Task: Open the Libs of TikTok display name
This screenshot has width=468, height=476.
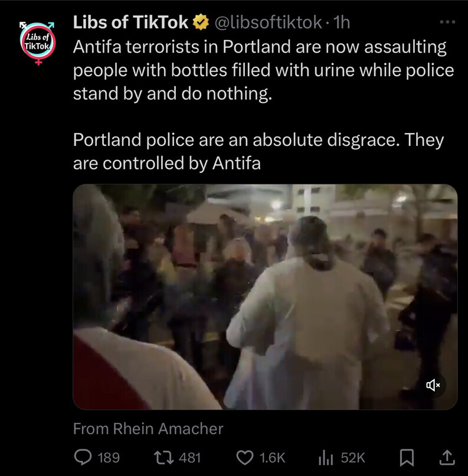Action: (x=131, y=22)
